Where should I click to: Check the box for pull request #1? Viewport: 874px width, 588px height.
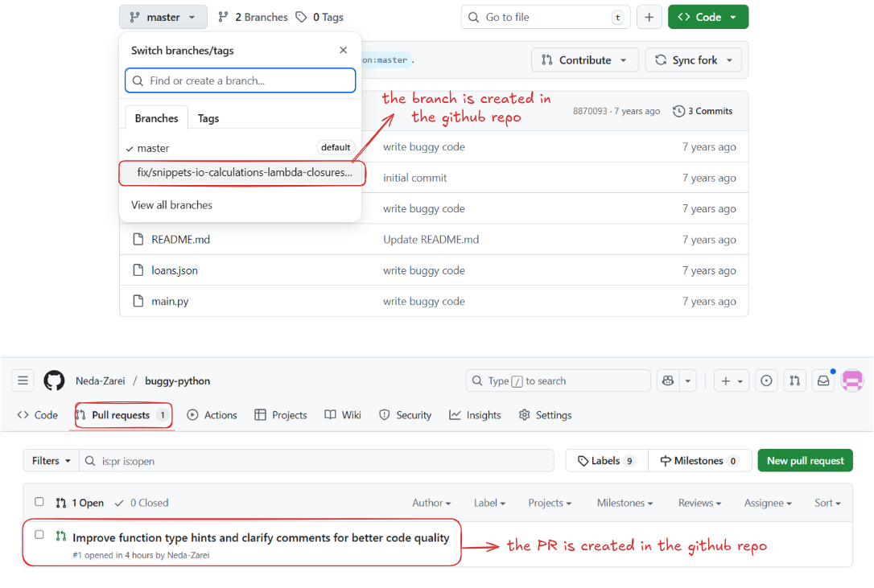click(39, 535)
